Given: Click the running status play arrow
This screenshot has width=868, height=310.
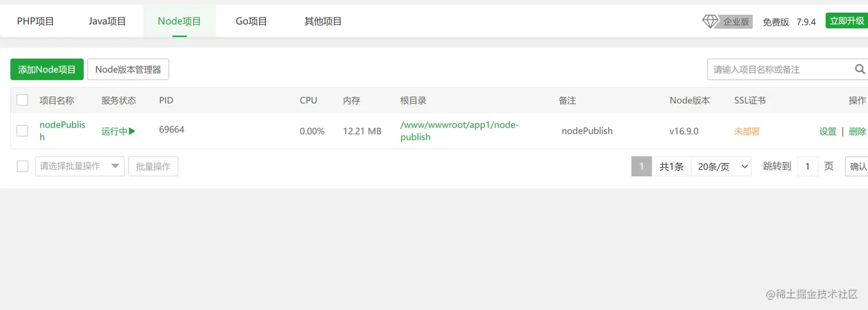Looking at the screenshot, I should click(x=132, y=131).
